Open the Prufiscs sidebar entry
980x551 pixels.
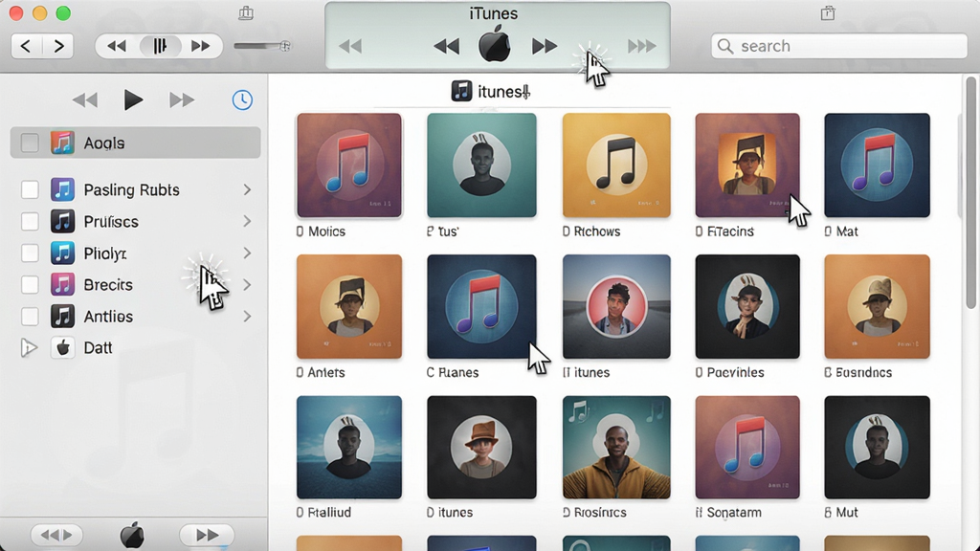click(x=136, y=221)
